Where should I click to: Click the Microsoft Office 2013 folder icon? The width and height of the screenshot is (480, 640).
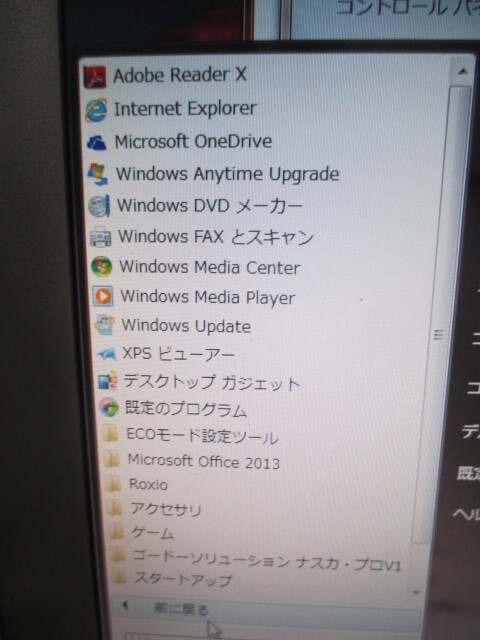tap(111, 459)
